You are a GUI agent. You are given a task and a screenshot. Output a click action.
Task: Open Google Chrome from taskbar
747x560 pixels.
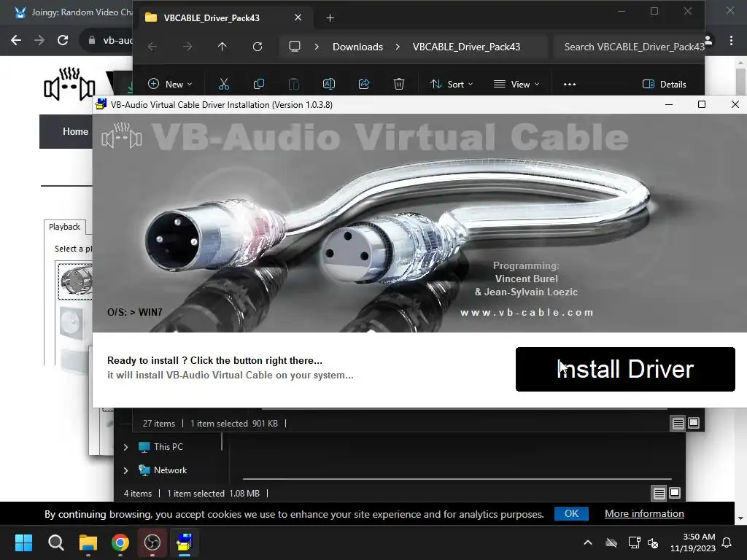click(x=120, y=542)
